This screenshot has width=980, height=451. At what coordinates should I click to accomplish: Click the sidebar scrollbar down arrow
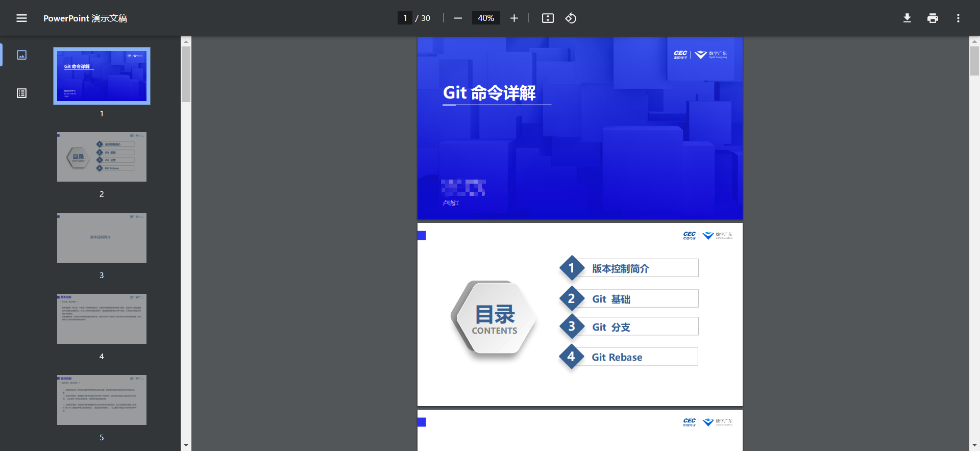[186, 445]
